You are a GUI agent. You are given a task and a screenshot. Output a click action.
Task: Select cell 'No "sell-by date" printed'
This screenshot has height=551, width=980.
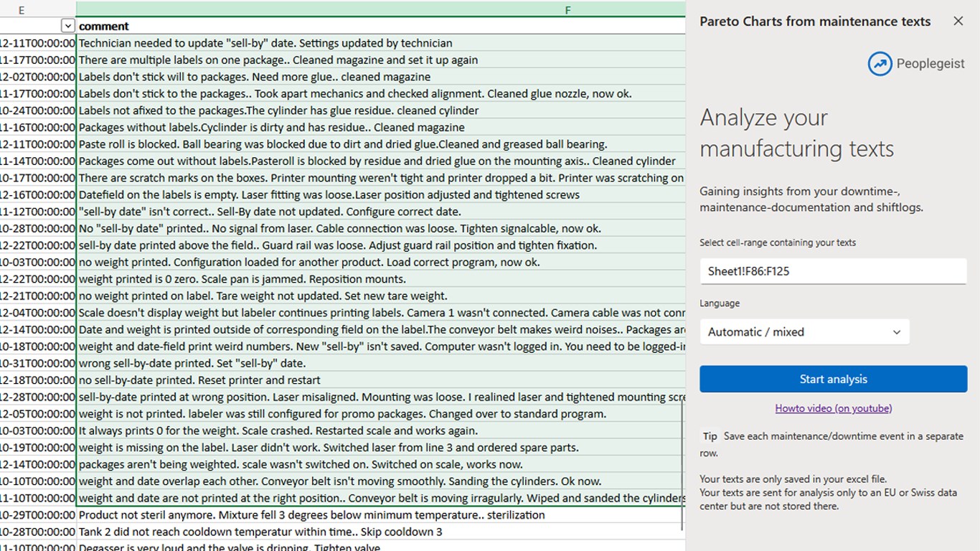(381, 229)
